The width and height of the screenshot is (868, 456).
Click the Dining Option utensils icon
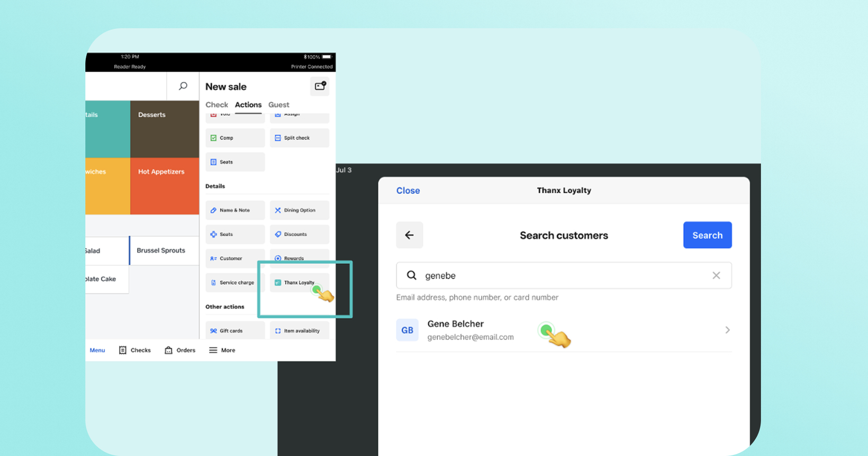278,210
